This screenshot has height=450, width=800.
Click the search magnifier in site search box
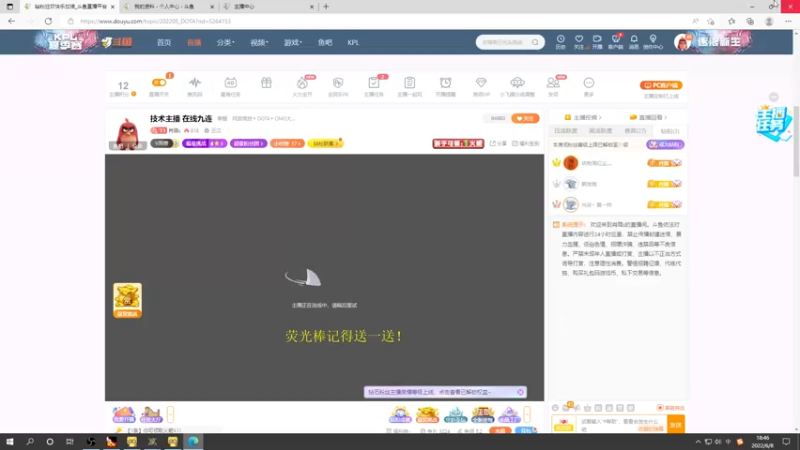[535, 42]
